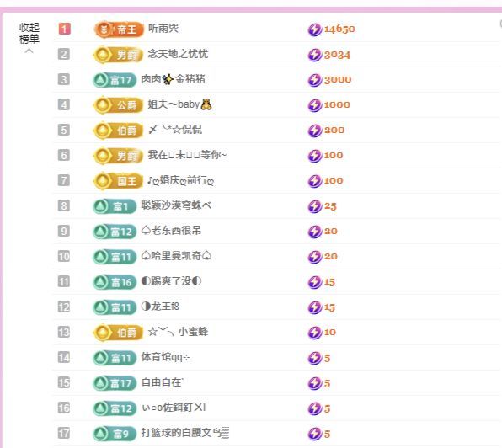
Task: Open user 自由自在 profile at rank 15
Action: click(162, 382)
